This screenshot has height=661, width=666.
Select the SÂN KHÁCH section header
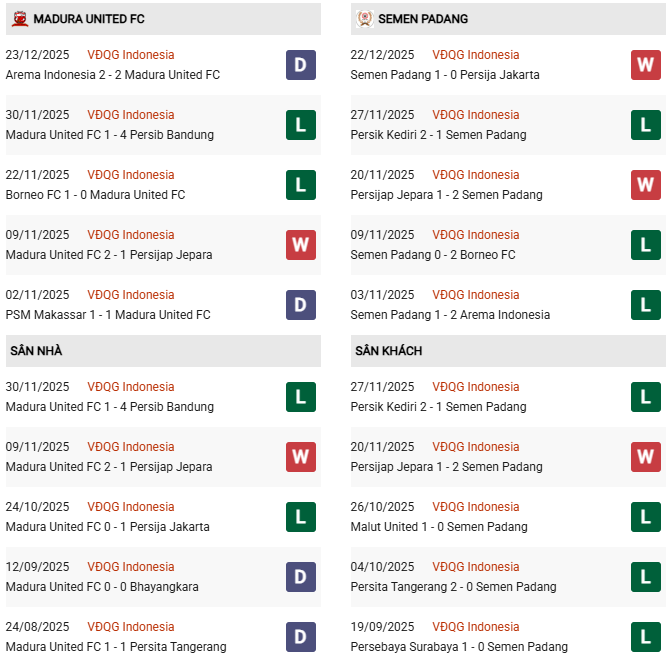click(x=388, y=351)
